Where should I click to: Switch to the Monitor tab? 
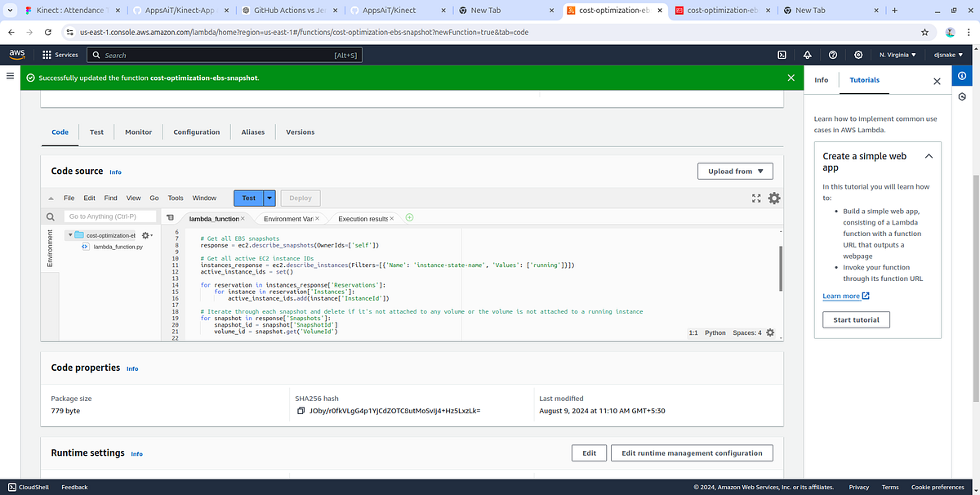pyautogui.click(x=138, y=132)
